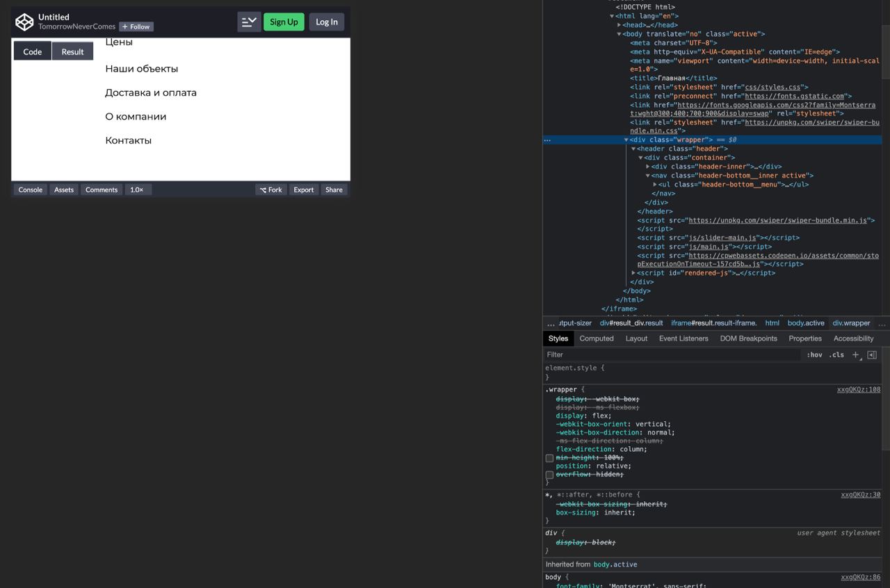This screenshot has width=890, height=588.
Task: Click the Share button
Action: click(334, 190)
